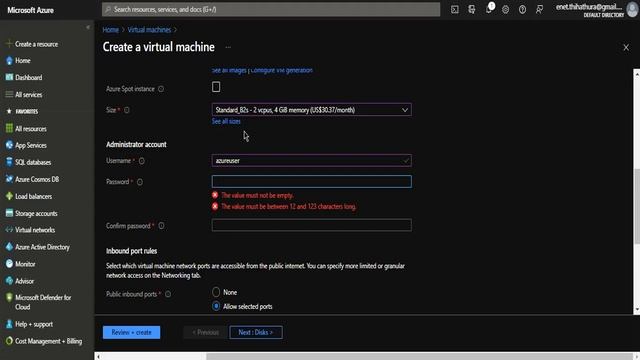Open the help question mark icon

pos(522,9)
